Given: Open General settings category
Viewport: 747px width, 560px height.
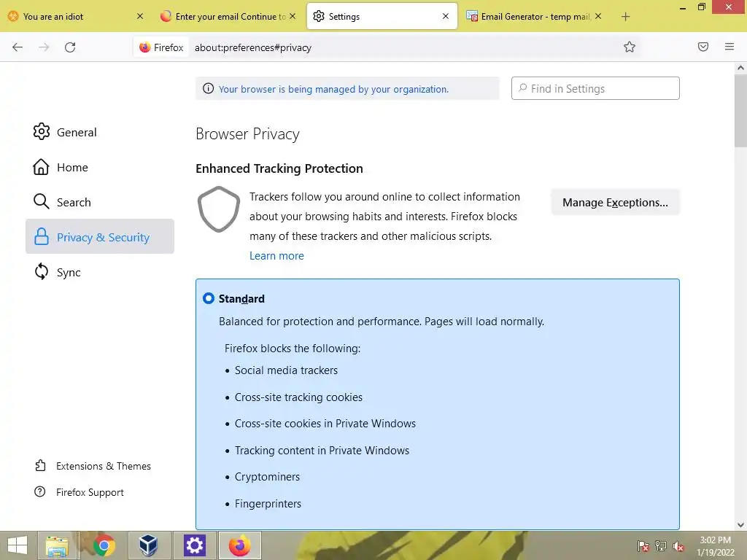Looking at the screenshot, I should (100, 132).
